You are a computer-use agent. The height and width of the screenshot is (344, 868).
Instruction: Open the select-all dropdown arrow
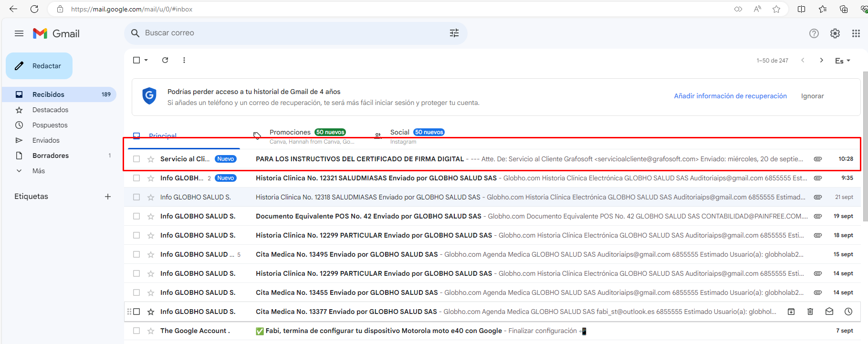click(146, 60)
